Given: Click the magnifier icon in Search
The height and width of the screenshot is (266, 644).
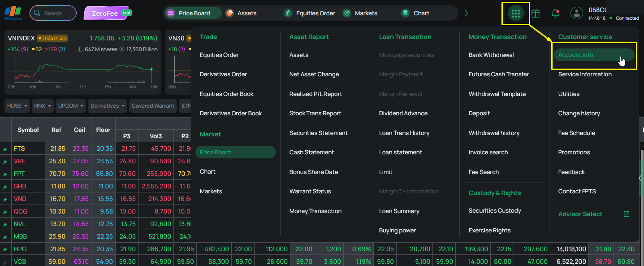Looking at the screenshot, I should pos(38,13).
